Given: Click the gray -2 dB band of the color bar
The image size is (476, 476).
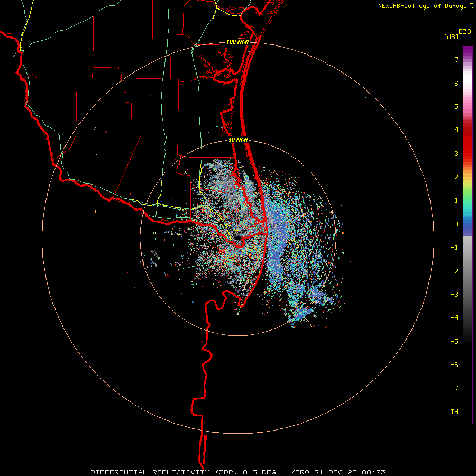Looking at the screenshot, I should [x=467, y=271].
